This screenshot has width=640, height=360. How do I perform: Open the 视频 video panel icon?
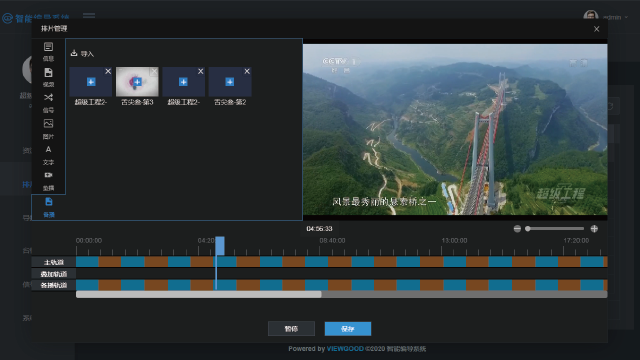[x=48, y=73]
